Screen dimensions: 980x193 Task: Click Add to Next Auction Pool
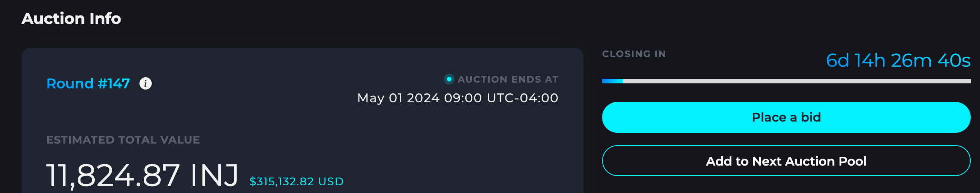click(x=786, y=161)
